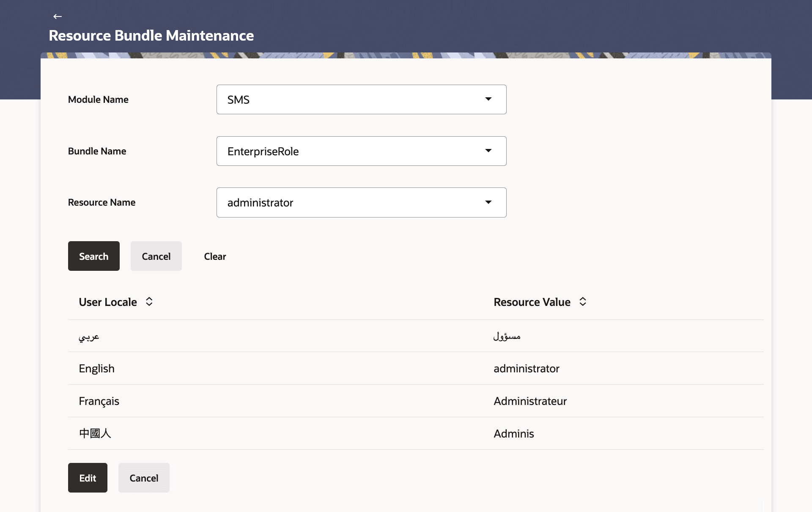Open Resource Name dropdown arrow
Image resolution: width=812 pixels, height=512 pixels.
click(488, 202)
